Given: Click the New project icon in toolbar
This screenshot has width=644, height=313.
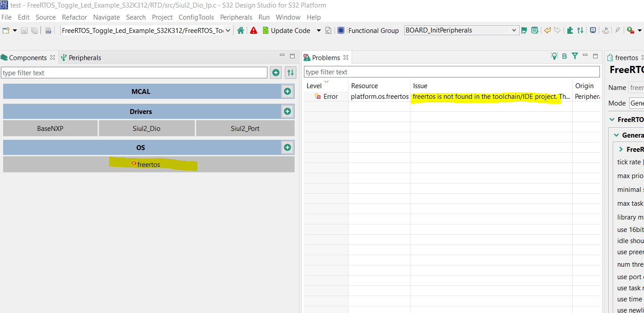Looking at the screenshot, I should pyautogui.click(x=6, y=31).
